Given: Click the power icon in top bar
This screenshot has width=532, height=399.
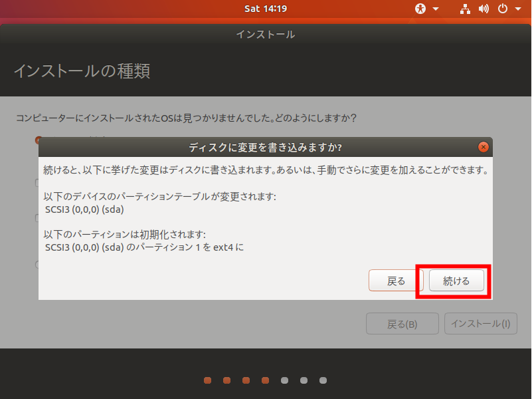Looking at the screenshot, I should pyautogui.click(x=503, y=9).
